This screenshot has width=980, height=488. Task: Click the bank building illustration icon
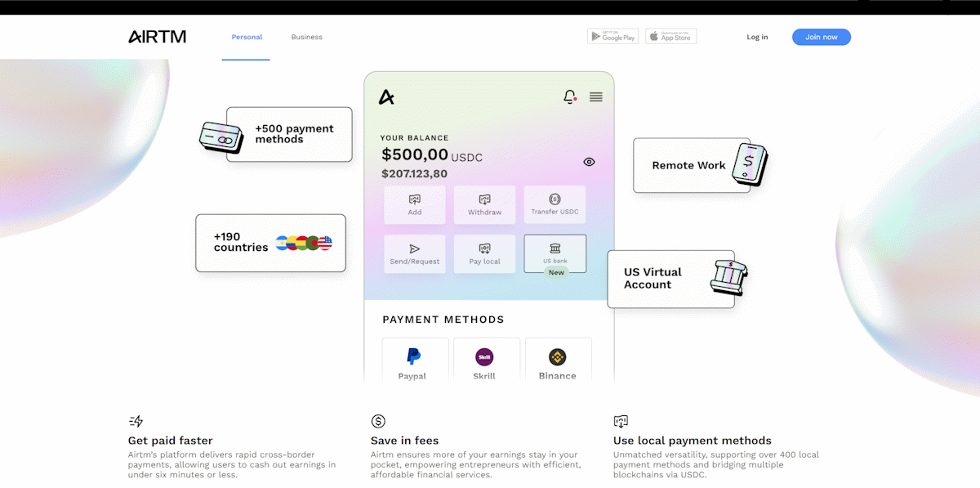pos(728,276)
